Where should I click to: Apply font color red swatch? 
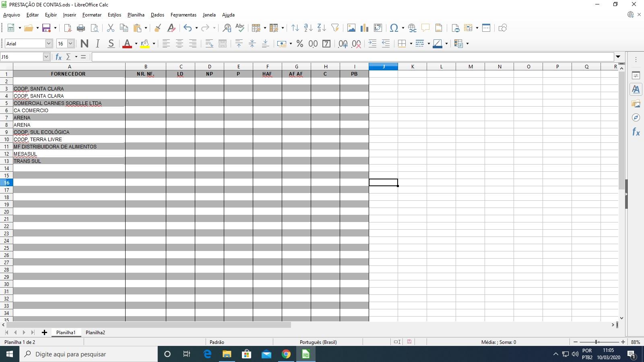coord(127,43)
